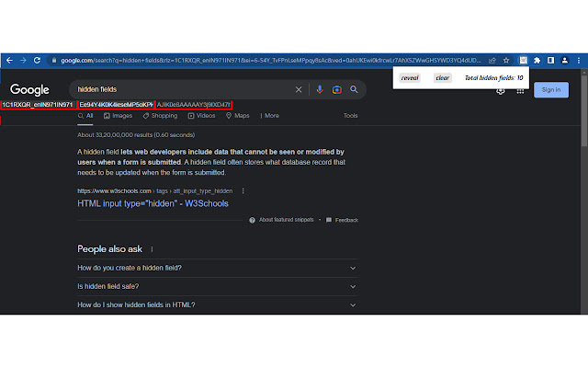Click the revealed hidden field '1C1RXQR_enIN971IN971'

point(37,105)
